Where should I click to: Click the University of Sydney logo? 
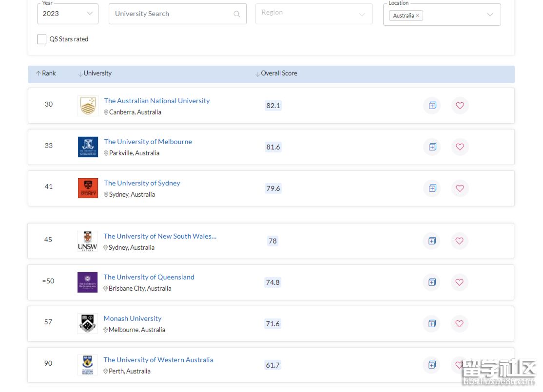tap(88, 188)
